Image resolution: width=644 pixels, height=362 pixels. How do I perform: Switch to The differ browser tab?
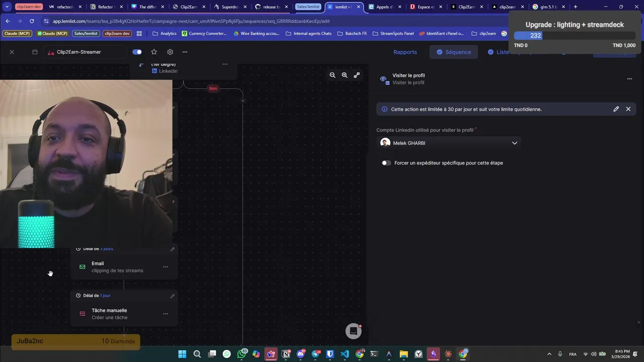(144, 7)
